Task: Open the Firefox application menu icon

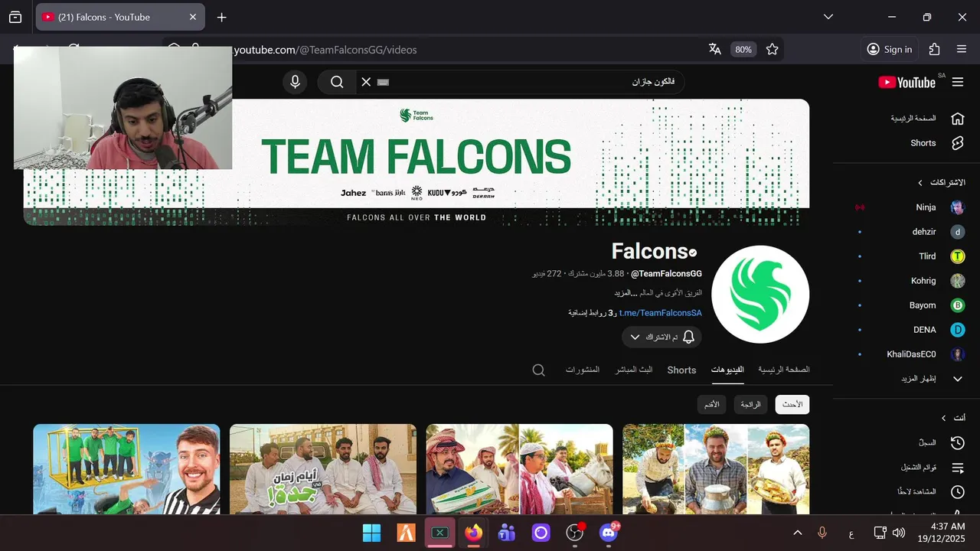Action: 962,49
